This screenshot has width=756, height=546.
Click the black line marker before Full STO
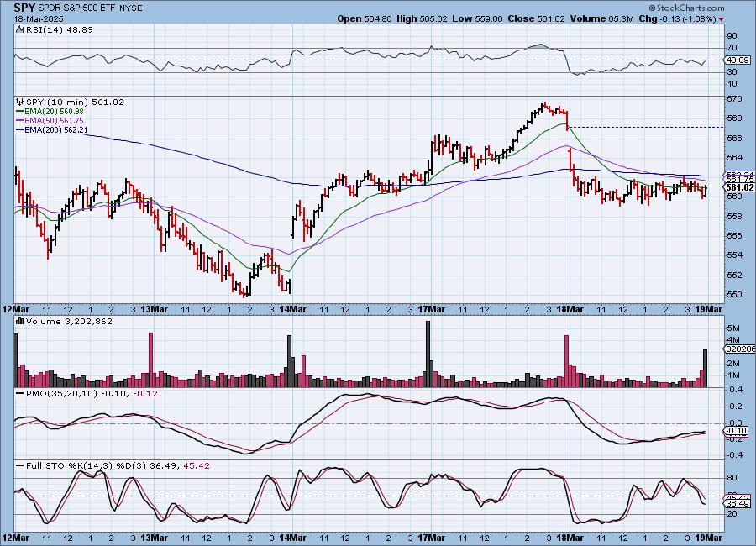click(x=20, y=466)
